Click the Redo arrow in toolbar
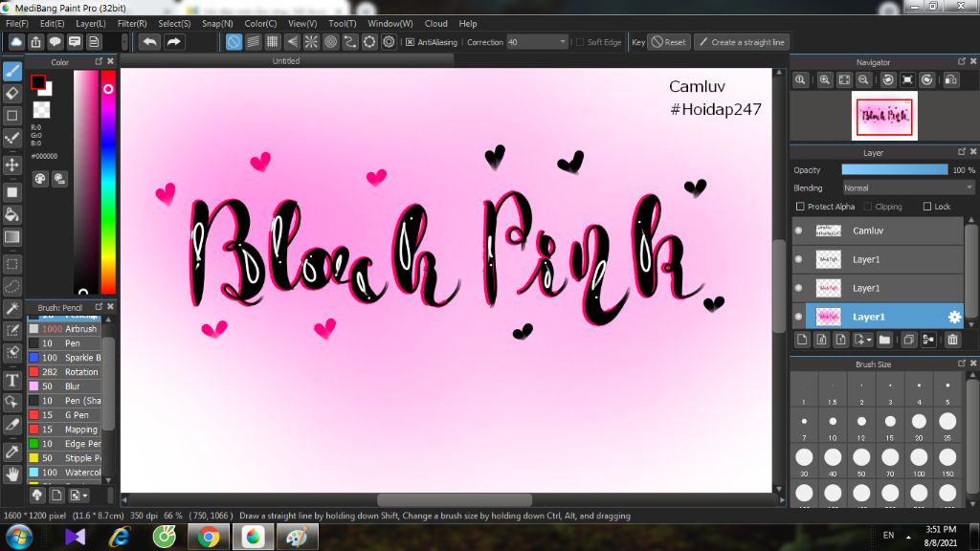The height and width of the screenshot is (551, 980). (174, 42)
